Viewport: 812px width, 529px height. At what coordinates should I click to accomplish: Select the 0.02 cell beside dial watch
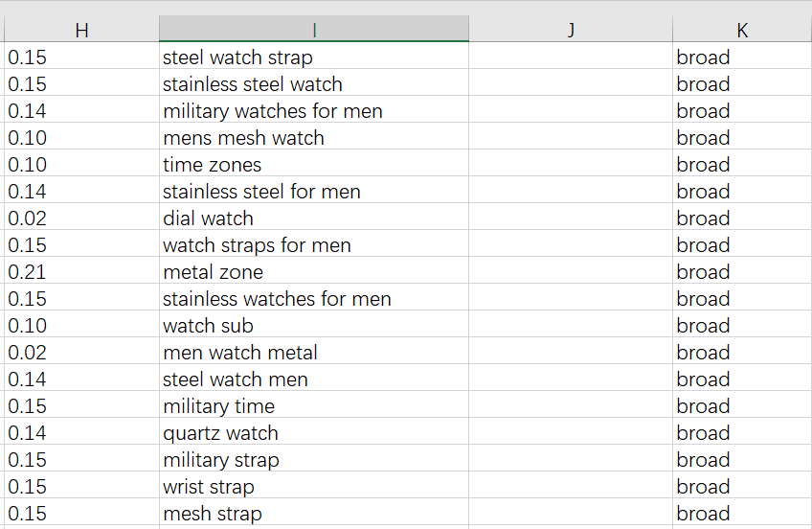(x=81, y=218)
